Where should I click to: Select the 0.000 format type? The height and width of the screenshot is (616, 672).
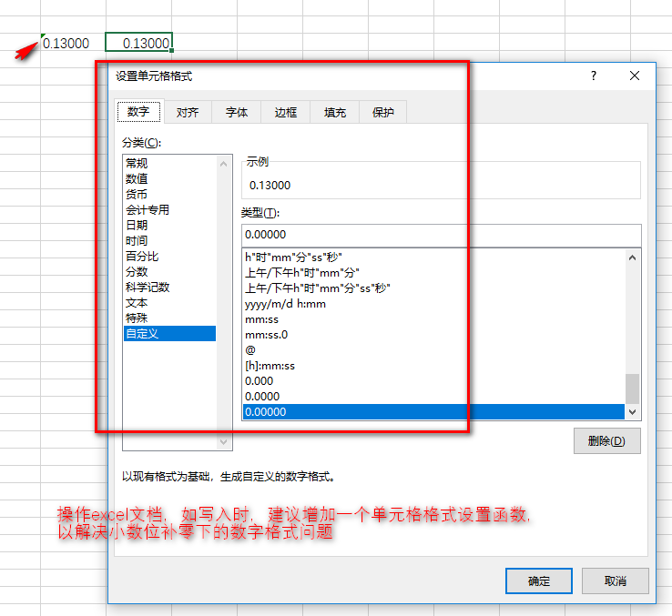pyautogui.click(x=259, y=381)
